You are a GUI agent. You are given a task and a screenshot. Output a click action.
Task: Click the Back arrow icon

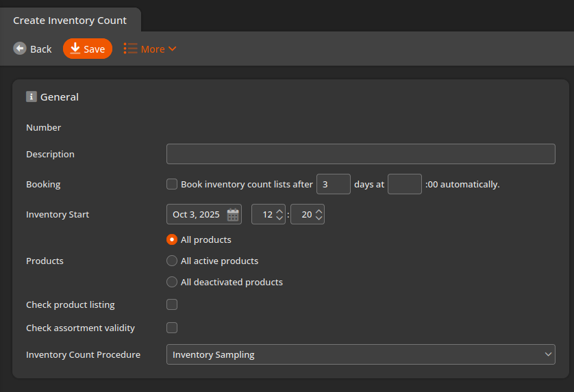click(x=20, y=49)
